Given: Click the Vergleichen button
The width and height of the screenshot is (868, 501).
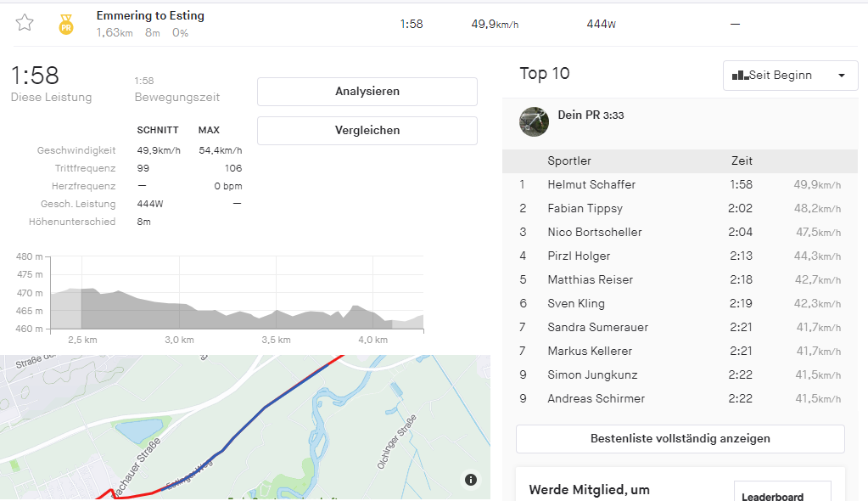Looking at the screenshot, I should point(367,131).
